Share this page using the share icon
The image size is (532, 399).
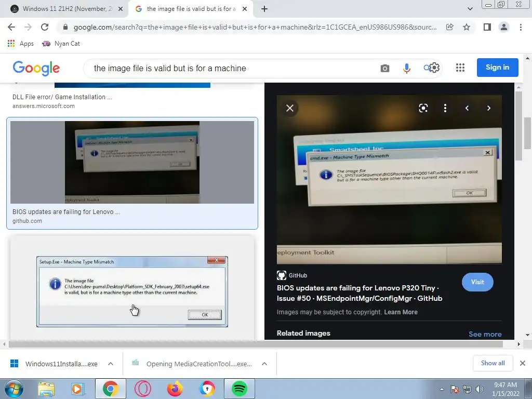(450, 27)
